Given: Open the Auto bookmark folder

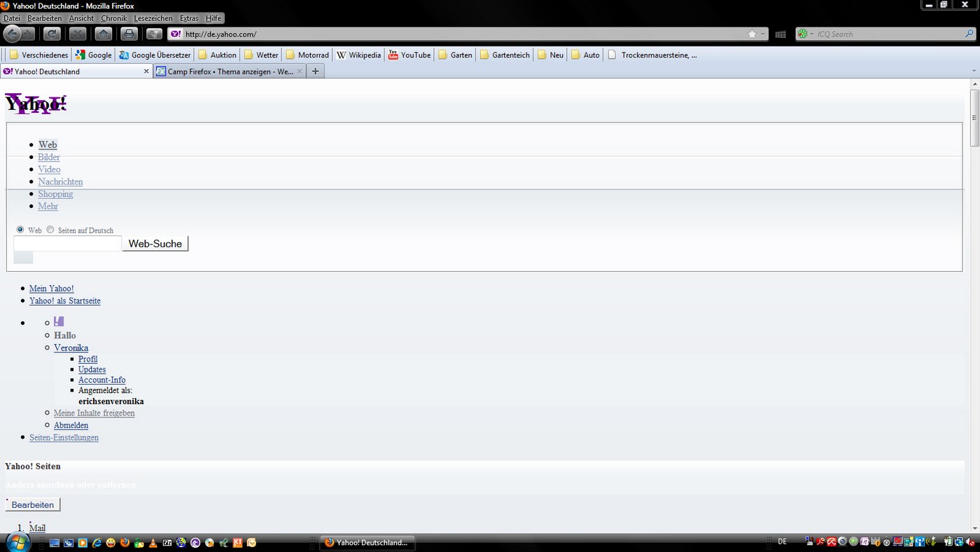Looking at the screenshot, I should [x=585, y=55].
